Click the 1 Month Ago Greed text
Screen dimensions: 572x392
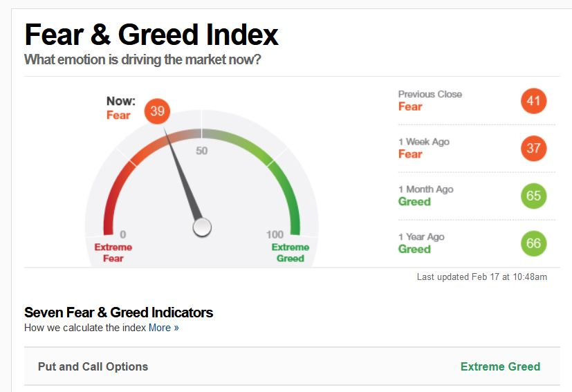pyautogui.click(x=414, y=202)
